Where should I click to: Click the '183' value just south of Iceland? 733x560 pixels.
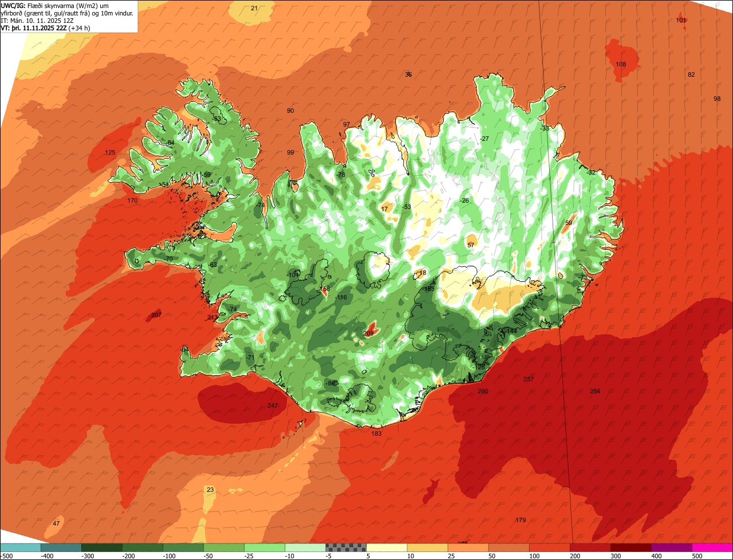(376, 433)
